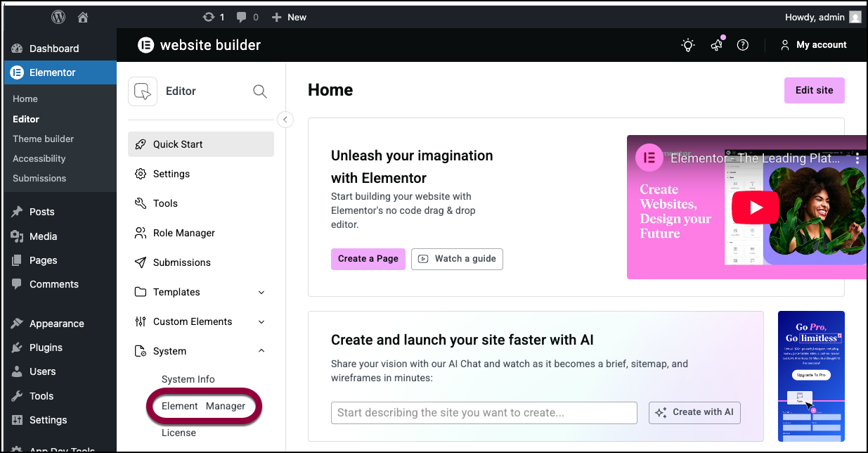Image resolution: width=868 pixels, height=453 pixels.
Task: Play the Elementor intro video
Action: click(x=755, y=208)
